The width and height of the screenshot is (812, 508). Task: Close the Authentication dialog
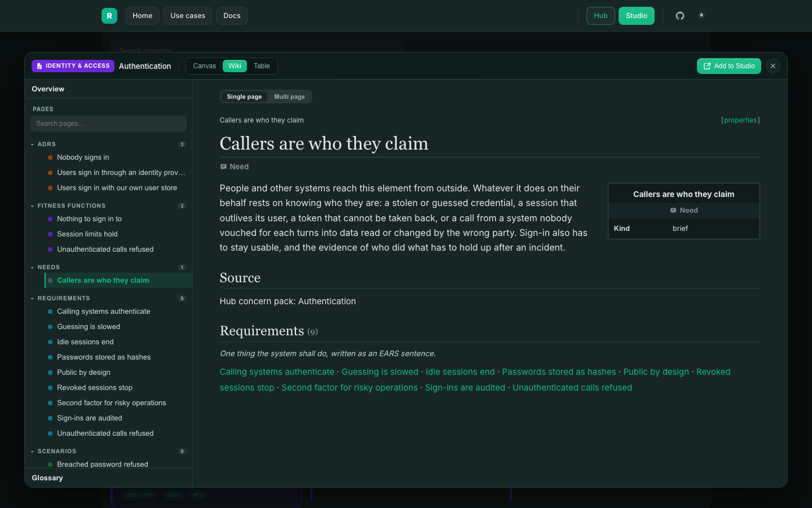click(773, 66)
